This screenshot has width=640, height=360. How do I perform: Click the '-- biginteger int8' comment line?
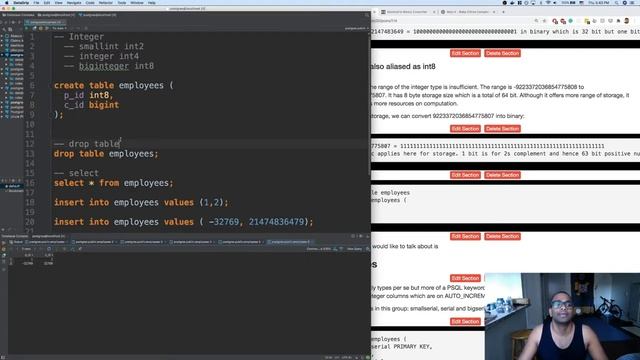[x=109, y=66]
